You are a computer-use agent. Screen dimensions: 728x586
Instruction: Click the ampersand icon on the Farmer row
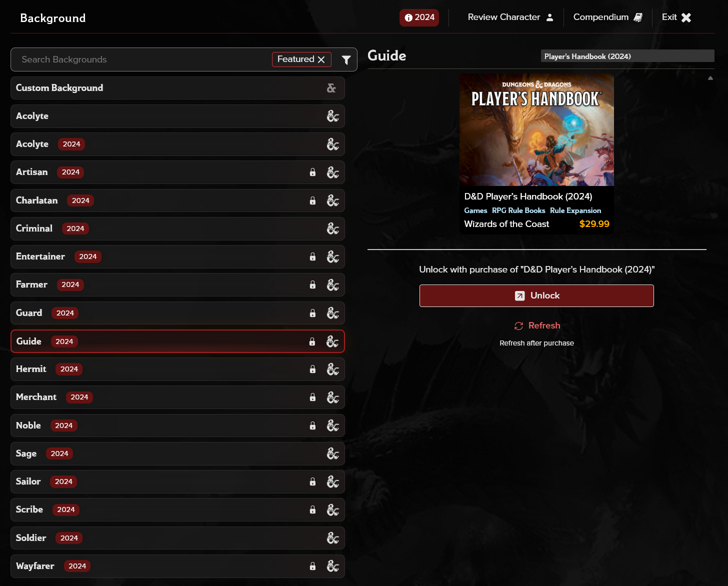click(332, 284)
